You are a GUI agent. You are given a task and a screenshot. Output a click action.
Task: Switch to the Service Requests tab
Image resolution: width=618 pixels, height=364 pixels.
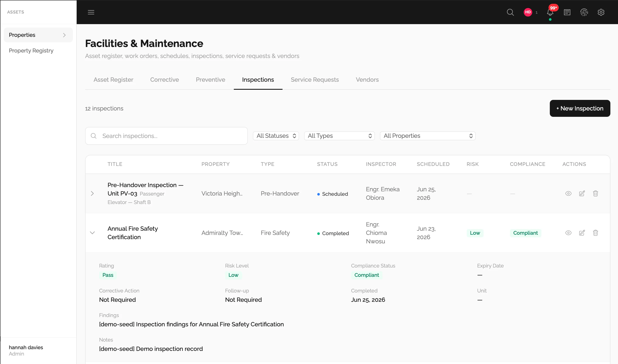coord(315,80)
